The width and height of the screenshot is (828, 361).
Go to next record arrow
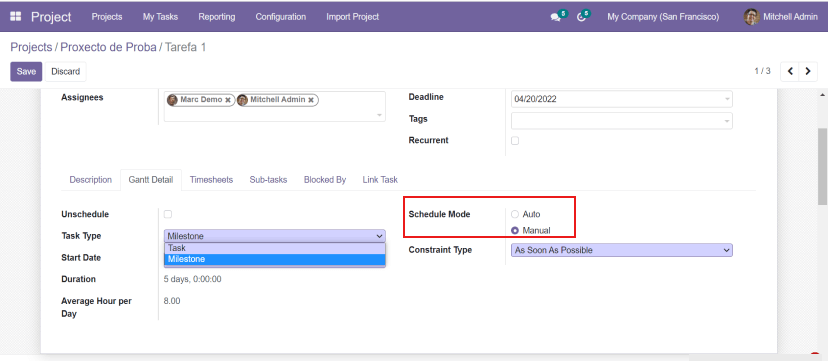pyautogui.click(x=808, y=71)
